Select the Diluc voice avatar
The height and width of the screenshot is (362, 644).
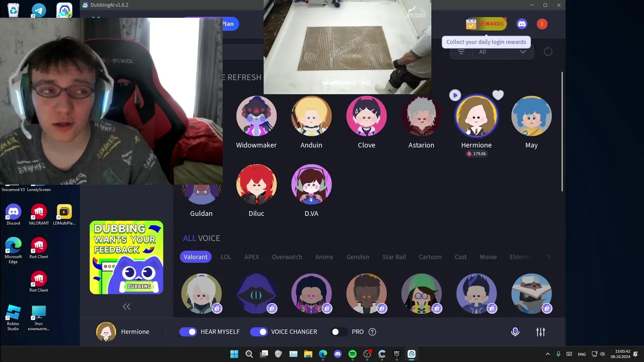tap(256, 185)
